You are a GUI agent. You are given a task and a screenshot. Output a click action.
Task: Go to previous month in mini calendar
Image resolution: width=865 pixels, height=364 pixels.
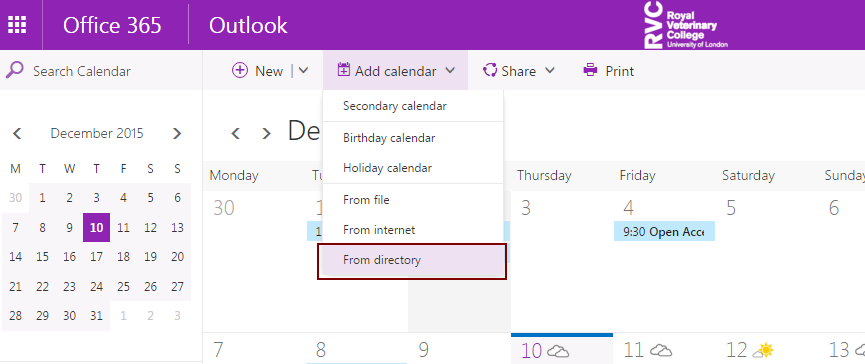coord(18,133)
